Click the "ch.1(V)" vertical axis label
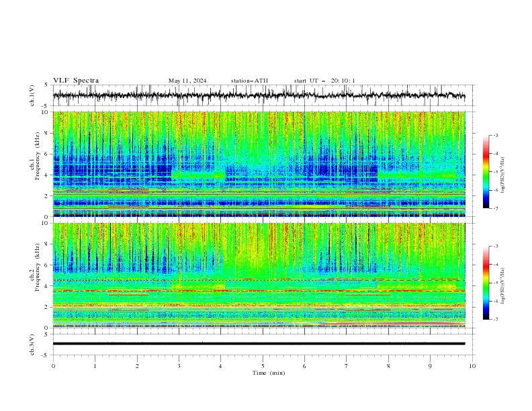This screenshot has height=411, width=532. [x=32, y=95]
